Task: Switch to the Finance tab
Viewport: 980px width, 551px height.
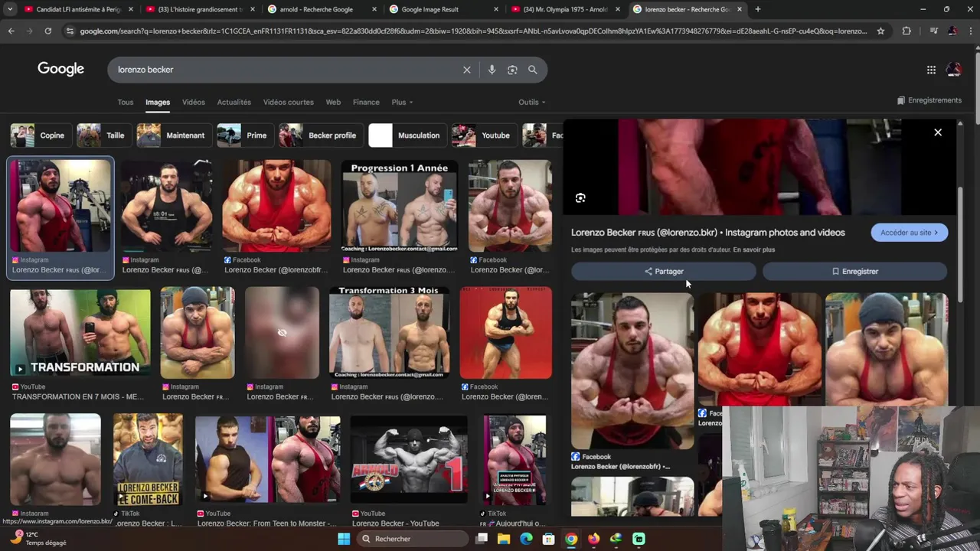Action: (366, 103)
